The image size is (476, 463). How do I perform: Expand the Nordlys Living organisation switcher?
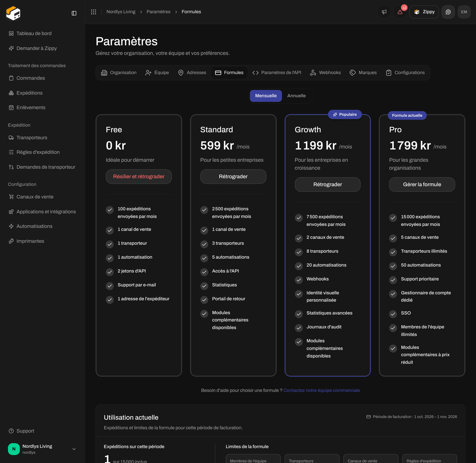tap(42, 449)
